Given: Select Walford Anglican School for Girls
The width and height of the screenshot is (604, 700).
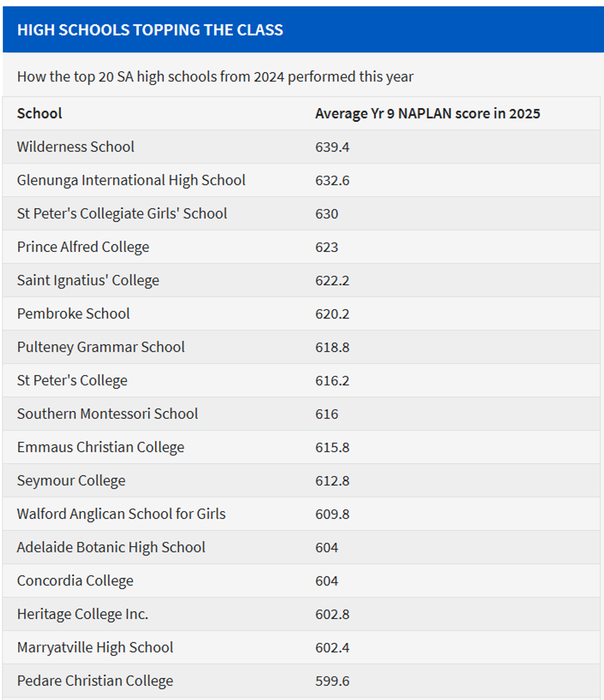Looking at the screenshot, I should pos(121,514).
